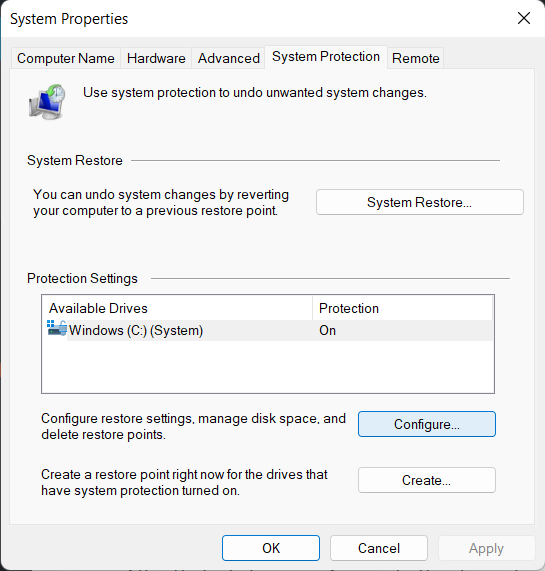Click the system protection monitor icon

click(x=47, y=102)
